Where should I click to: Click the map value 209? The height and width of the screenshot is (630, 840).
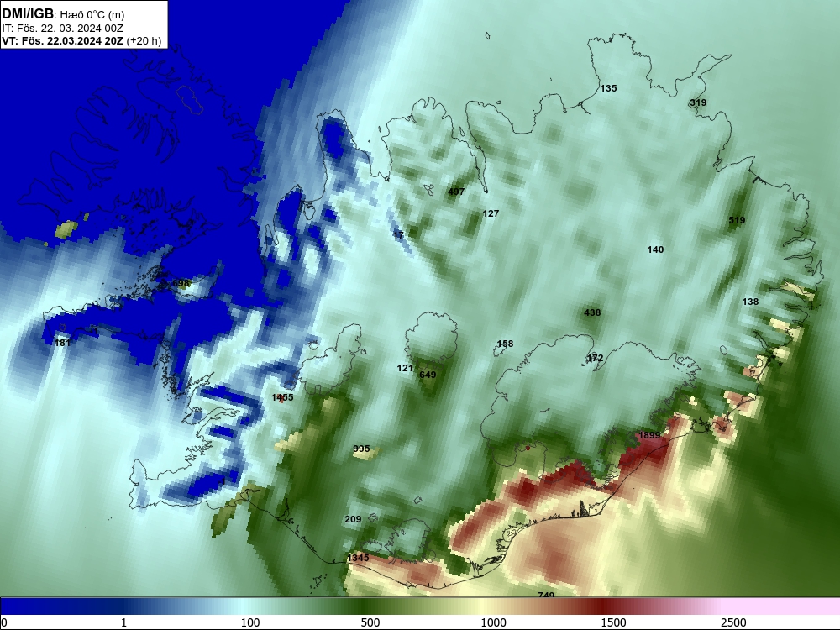pyautogui.click(x=353, y=520)
